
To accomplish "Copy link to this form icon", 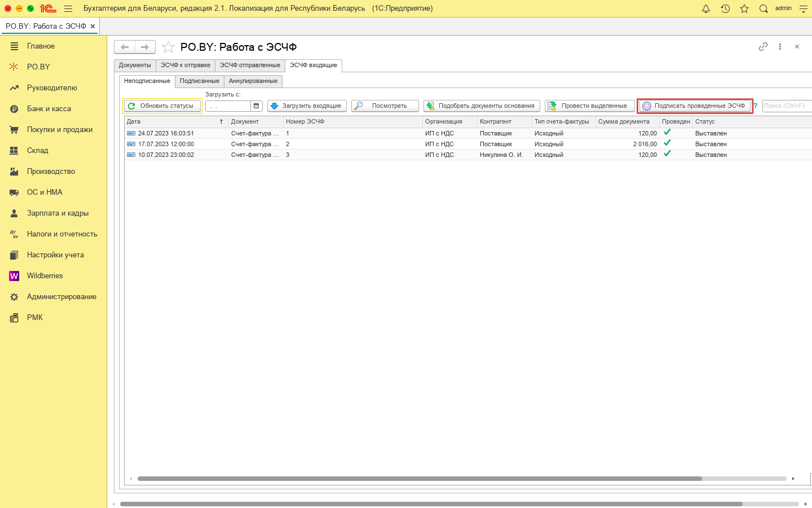I will click(x=763, y=47).
